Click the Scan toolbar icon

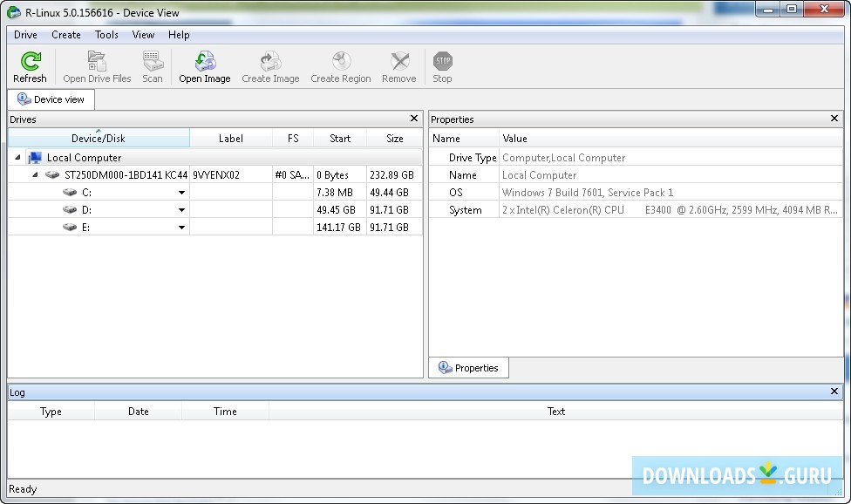tap(153, 61)
